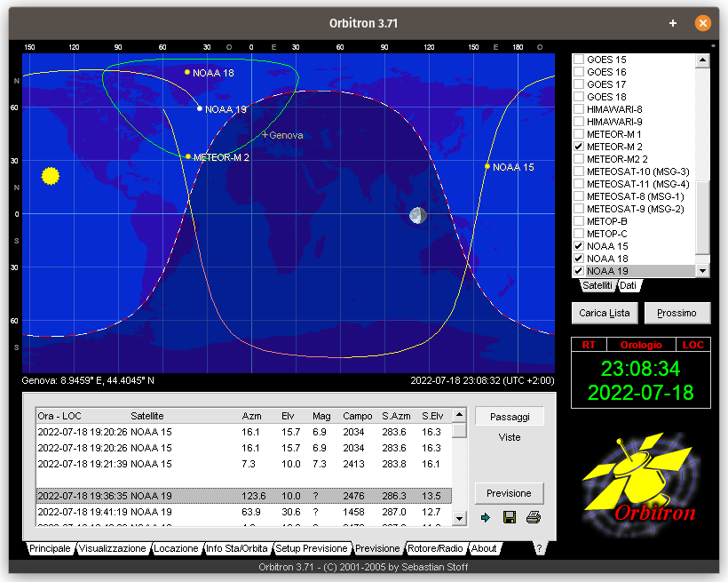
Task: Enable METEOSAT-8 (MSG-1) checkbox
Action: tap(579, 196)
